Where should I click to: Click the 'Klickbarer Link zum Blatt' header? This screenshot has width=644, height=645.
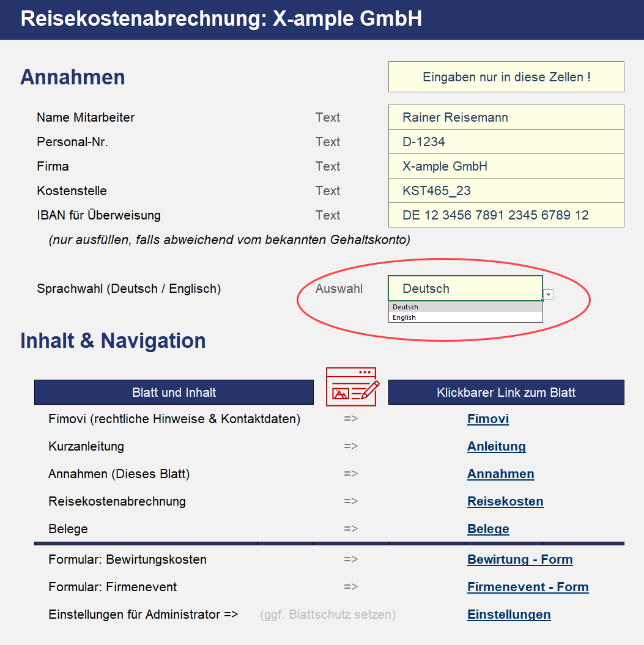tap(506, 393)
